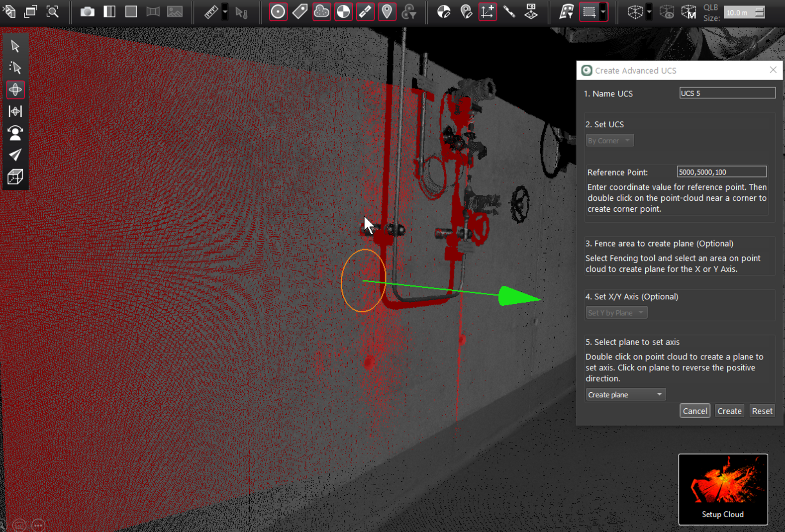Viewport: 785px width, 532px height.
Task: Click the Reference Point input field
Action: [721, 172]
